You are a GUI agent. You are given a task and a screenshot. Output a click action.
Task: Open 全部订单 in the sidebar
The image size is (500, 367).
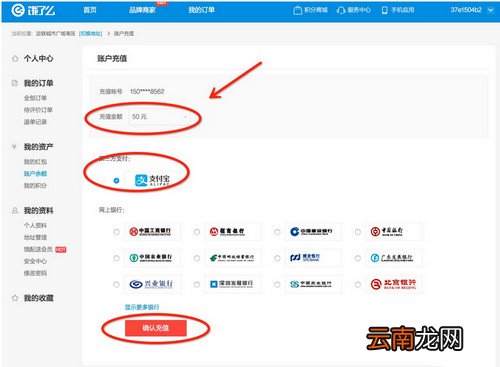click(x=35, y=98)
